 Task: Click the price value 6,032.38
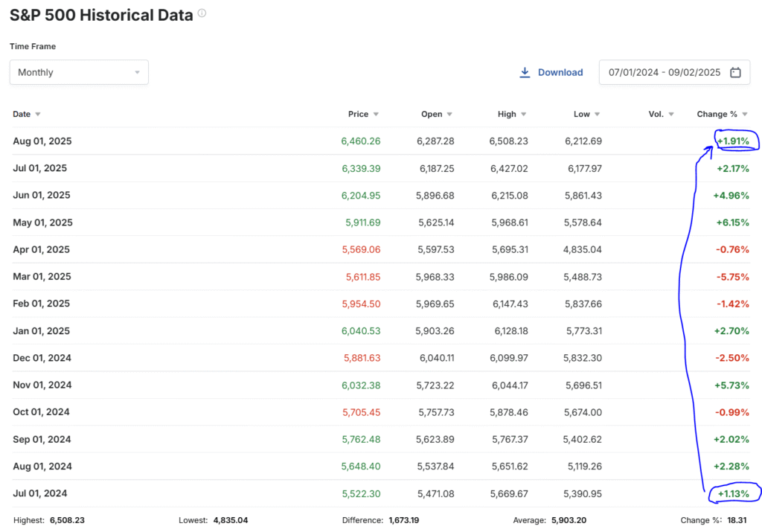coord(361,385)
